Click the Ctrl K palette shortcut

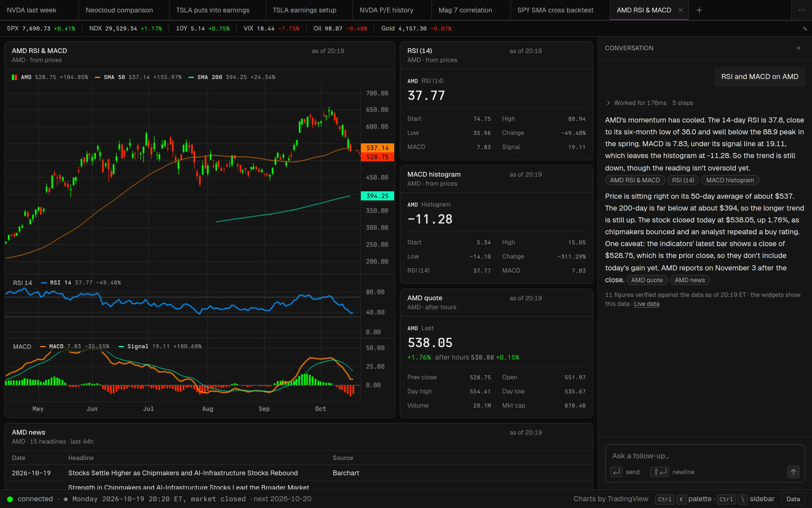click(683, 499)
